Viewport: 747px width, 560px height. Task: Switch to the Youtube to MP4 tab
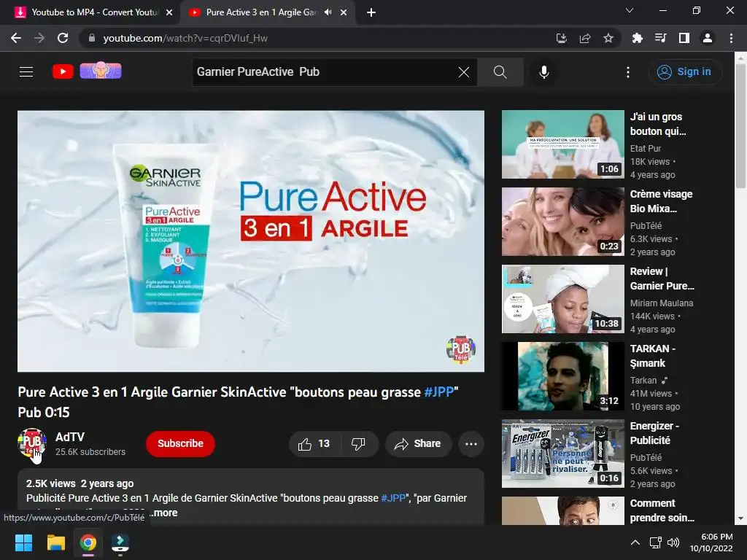(x=94, y=12)
